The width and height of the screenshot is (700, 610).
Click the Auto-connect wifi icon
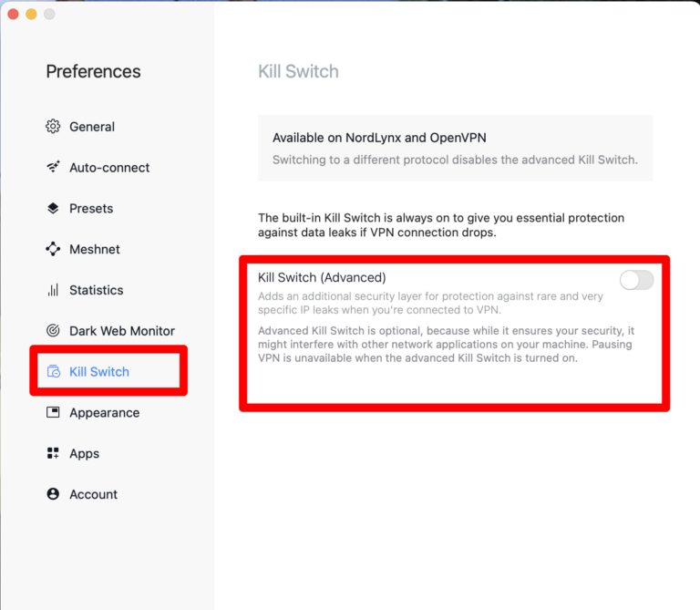coord(53,168)
